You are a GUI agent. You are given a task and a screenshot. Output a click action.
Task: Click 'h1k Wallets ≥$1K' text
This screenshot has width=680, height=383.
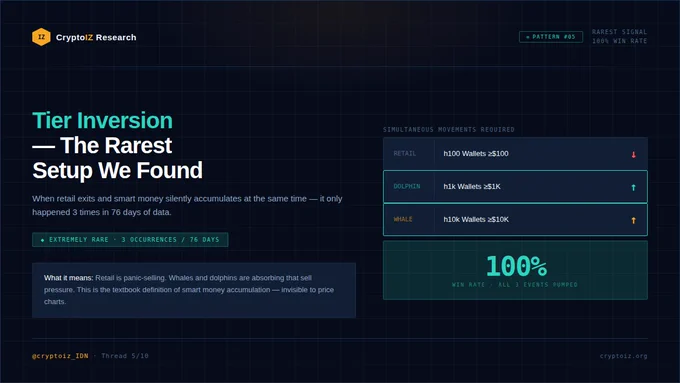pos(472,187)
